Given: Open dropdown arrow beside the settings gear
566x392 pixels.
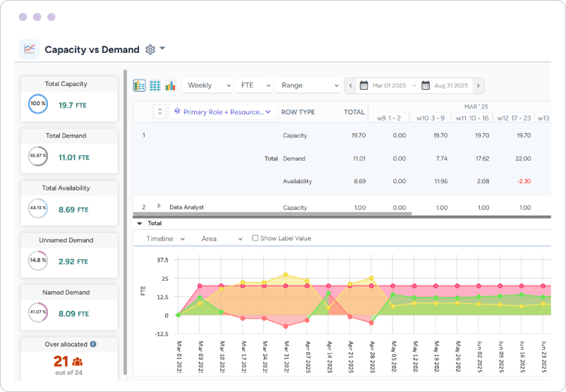Looking at the screenshot, I should [162, 49].
